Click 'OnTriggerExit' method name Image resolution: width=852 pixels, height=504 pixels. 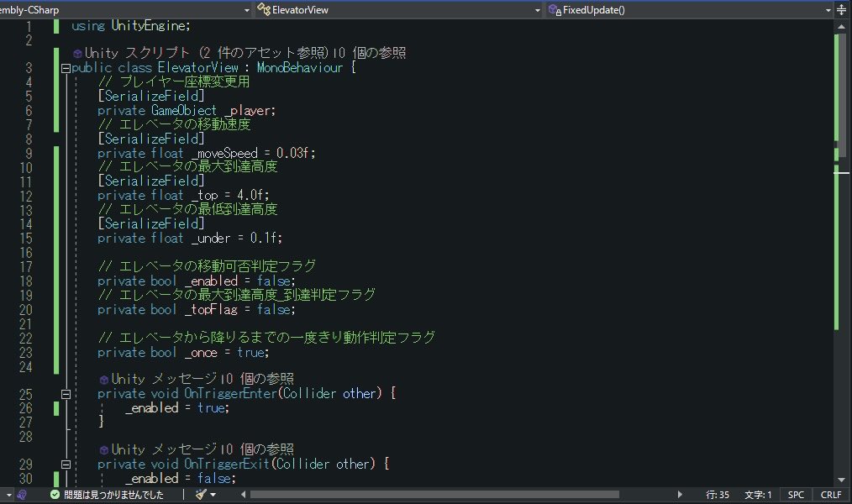coord(227,464)
